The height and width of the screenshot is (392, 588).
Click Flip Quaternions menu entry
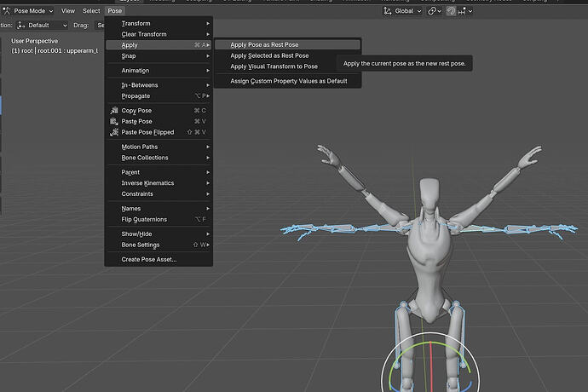click(x=144, y=220)
